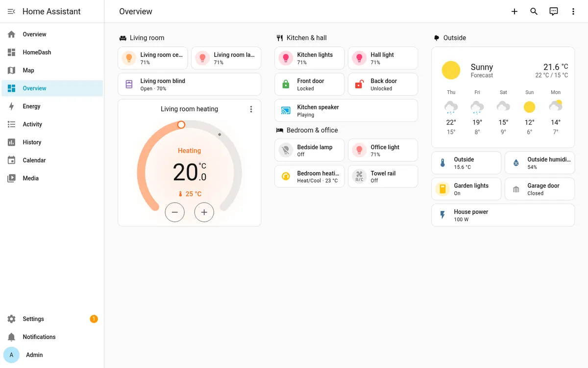588x368 pixels.
Task: Click the Kitchen & hall section heading
Action: point(307,38)
